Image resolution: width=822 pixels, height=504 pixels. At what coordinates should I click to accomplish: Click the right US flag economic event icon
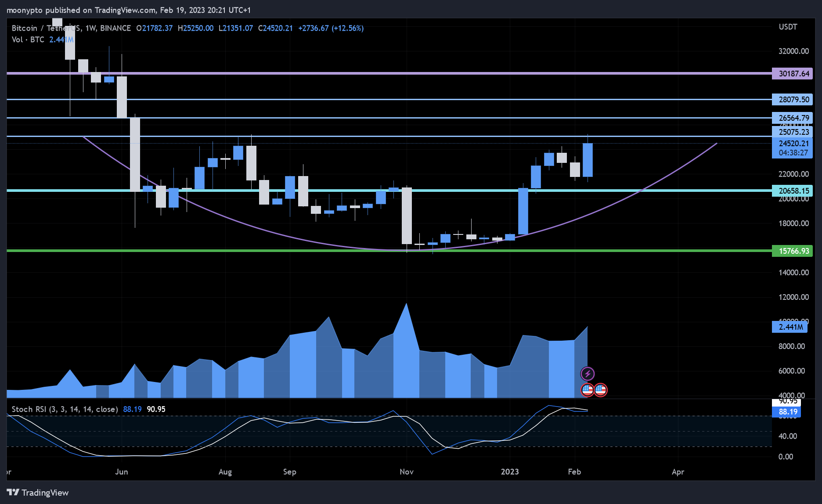pyautogui.click(x=601, y=390)
